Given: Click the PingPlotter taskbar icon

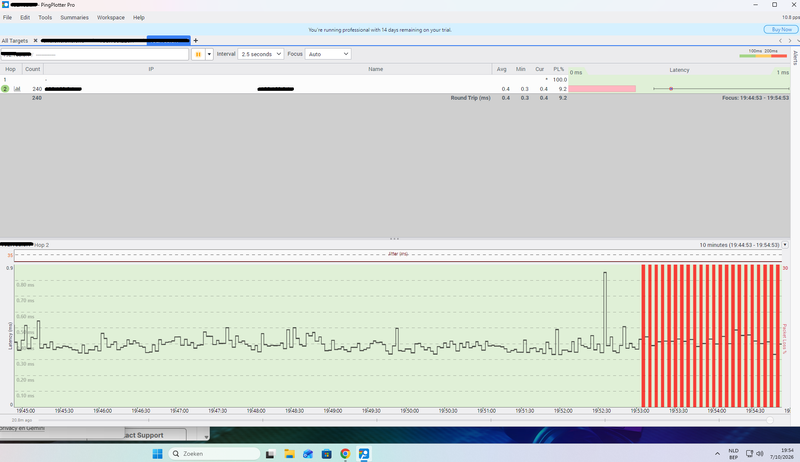Looking at the screenshot, I should point(364,454).
